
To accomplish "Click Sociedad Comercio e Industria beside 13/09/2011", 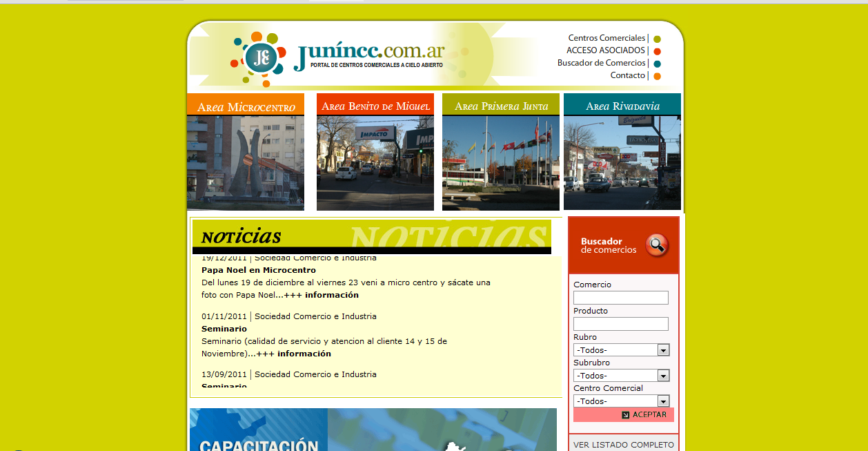I will [316, 374].
